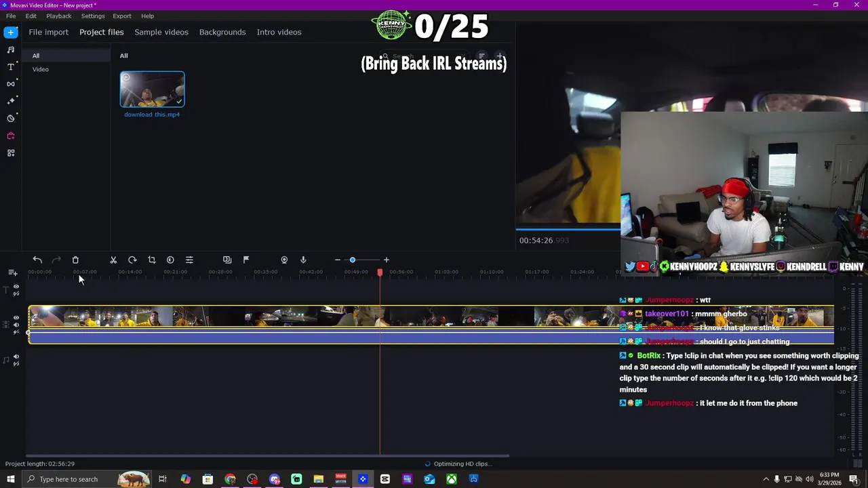The image size is (868, 488).
Task: Click the Optimizing HD clips status
Action: coord(458,464)
